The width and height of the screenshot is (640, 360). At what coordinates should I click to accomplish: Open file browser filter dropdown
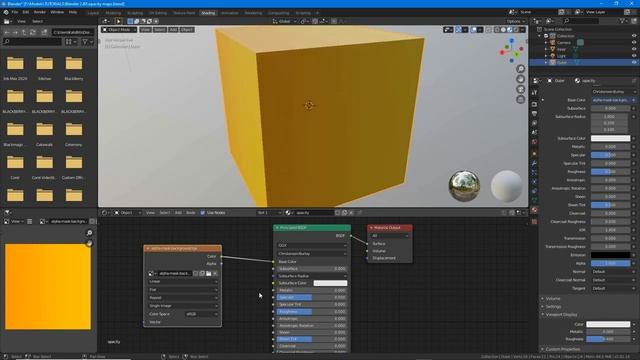(87, 42)
